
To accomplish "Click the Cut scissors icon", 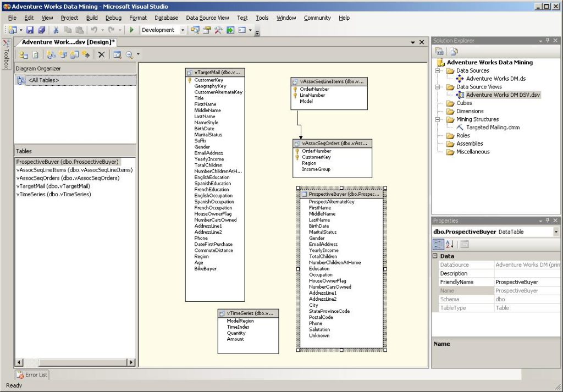I will (56, 30).
